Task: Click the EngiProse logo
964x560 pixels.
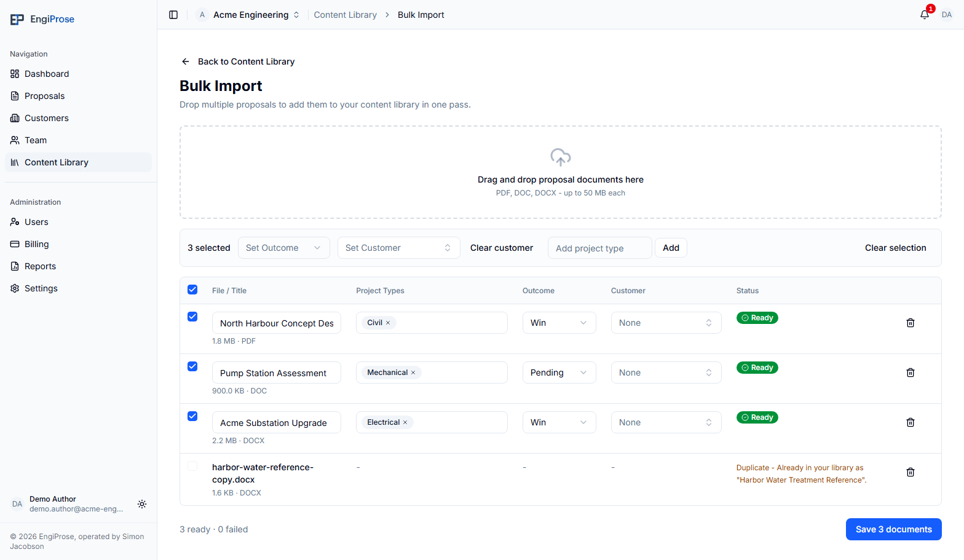Action: (42, 19)
